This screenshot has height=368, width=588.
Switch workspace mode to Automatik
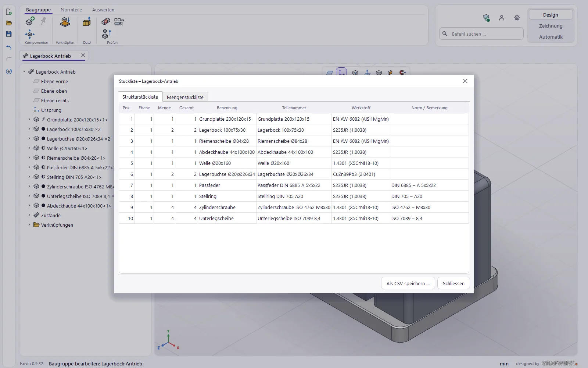click(551, 37)
